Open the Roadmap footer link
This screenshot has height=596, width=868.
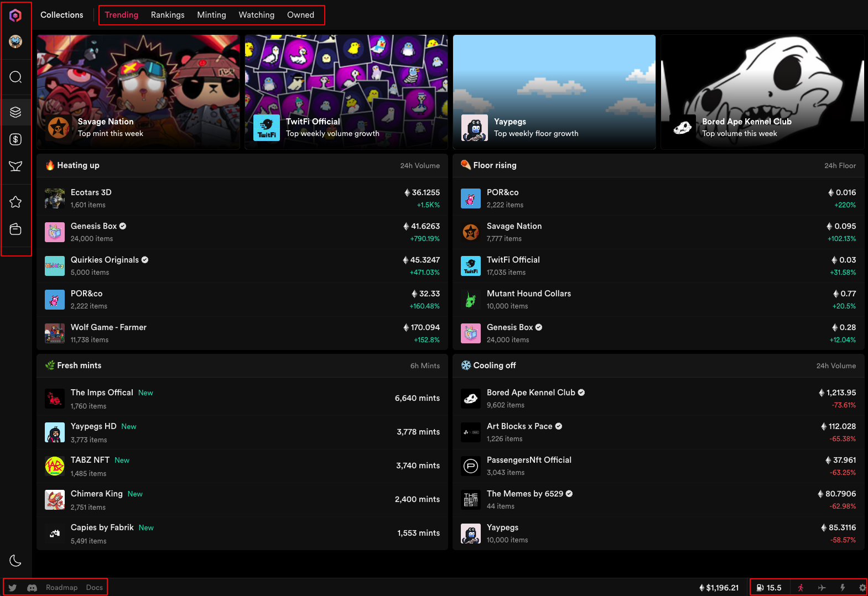[x=62, y=588]
